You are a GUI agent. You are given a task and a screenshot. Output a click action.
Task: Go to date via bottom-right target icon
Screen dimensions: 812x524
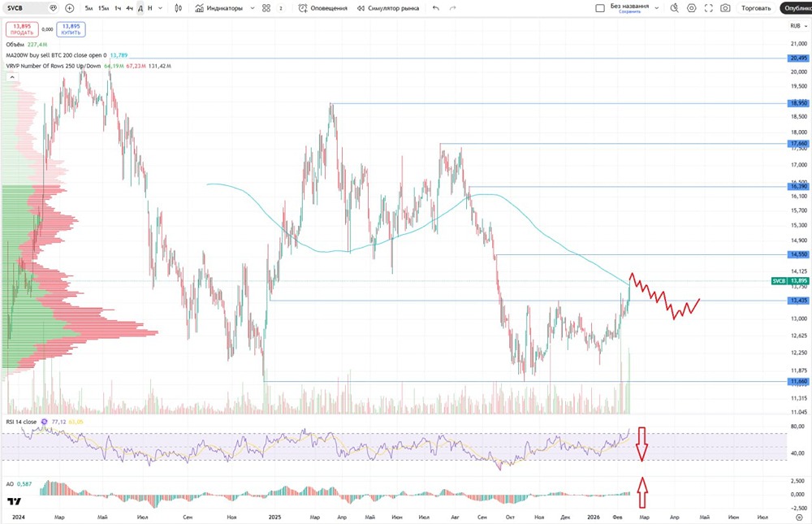[799, 518]
